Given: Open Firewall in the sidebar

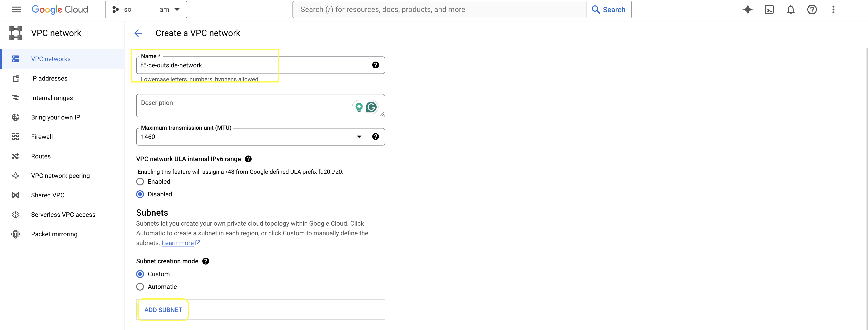Looking at the screenshot, I should 42,137.
